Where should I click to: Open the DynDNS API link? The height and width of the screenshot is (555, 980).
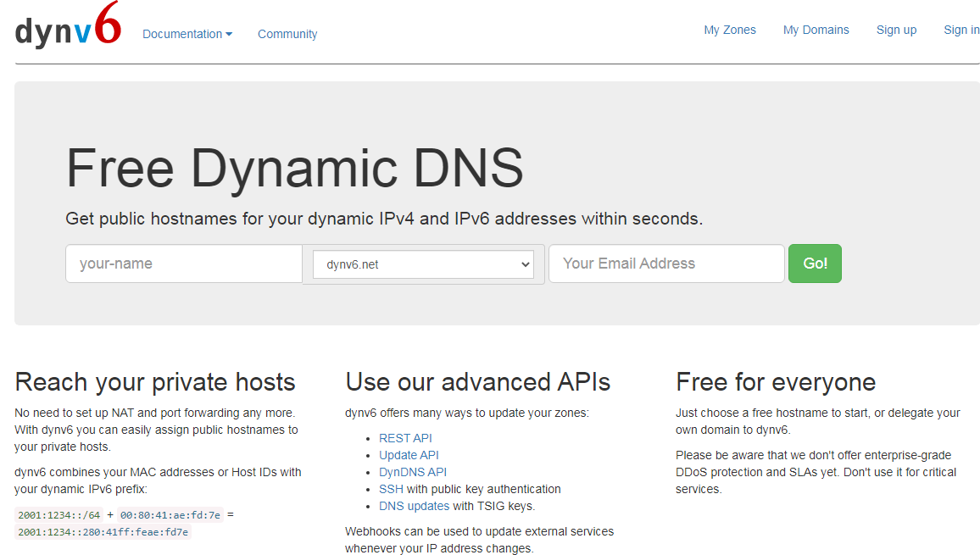tap(413, 472)
